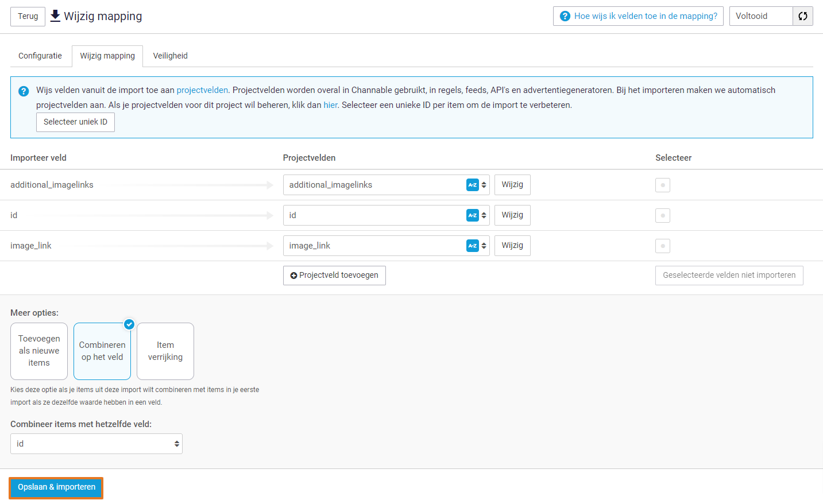823x504 pixels.
Task: Click A-Z text type icon for additional_imagelinks
Action: [x=473, y=185]
